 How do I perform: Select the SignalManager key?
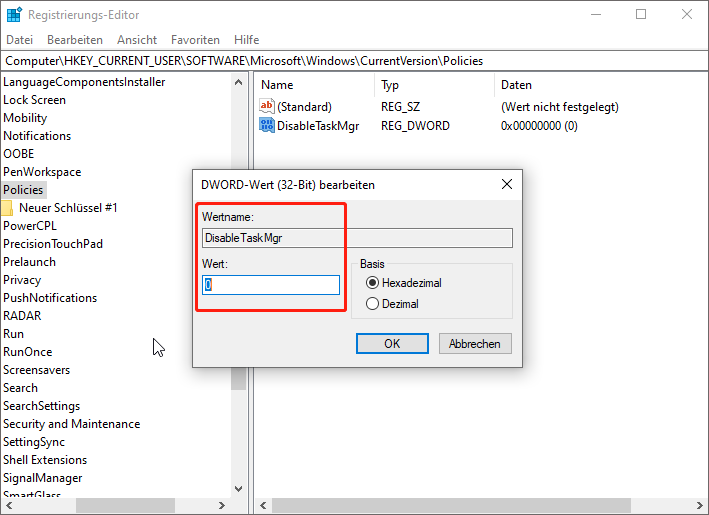click(x=43, y=478)
